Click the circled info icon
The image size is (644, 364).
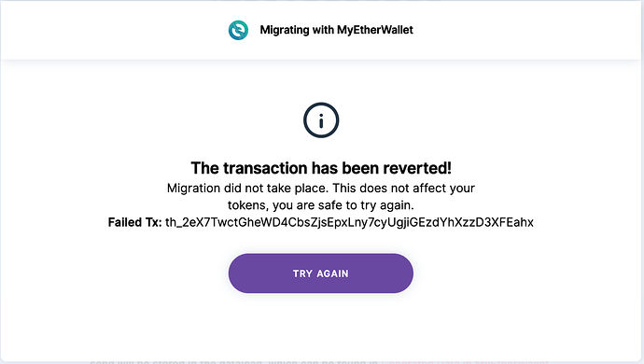pyautogui.click(x=321, y=120)
